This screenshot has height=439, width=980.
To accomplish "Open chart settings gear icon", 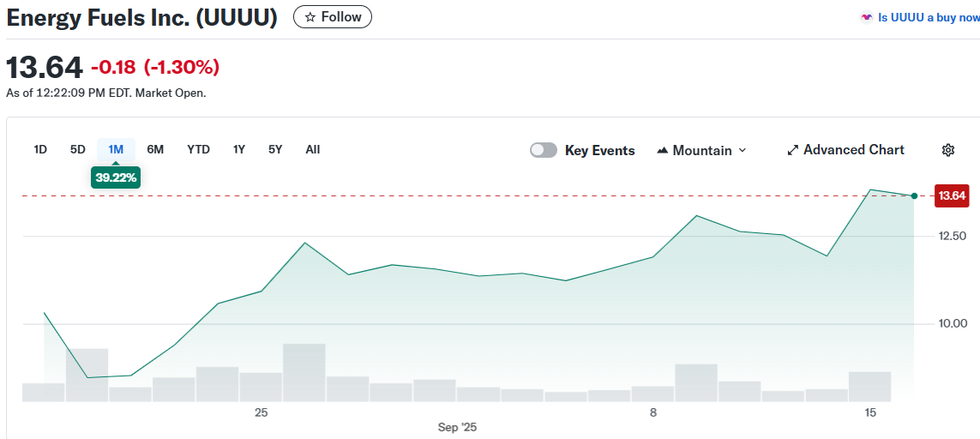I will pos(948,150).
